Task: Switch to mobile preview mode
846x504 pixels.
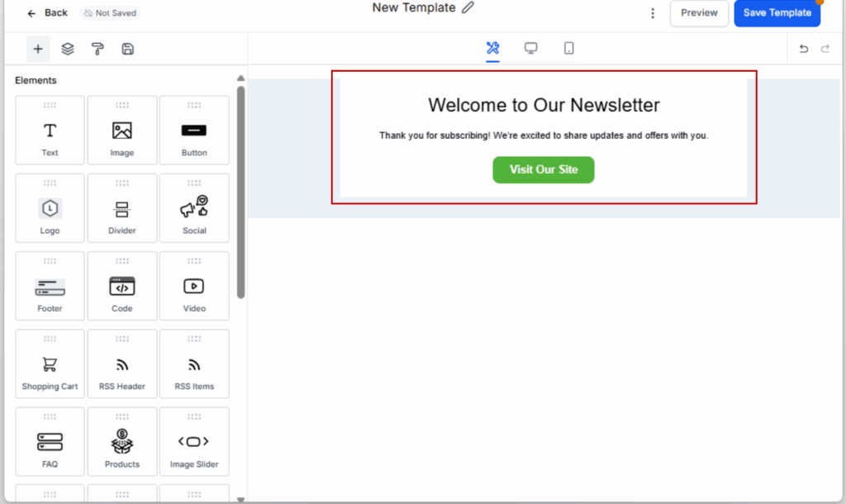Action: tap(568, 49)
